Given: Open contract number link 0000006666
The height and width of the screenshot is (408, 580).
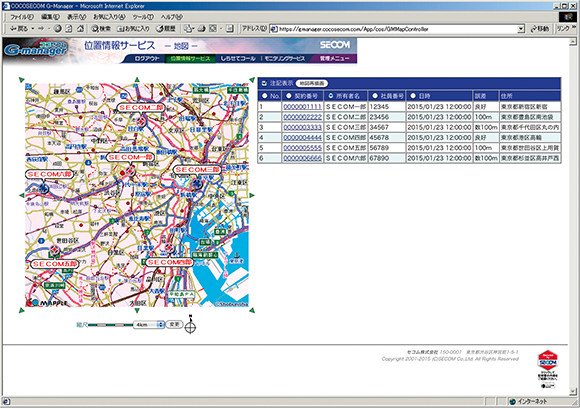Looking at the screenshot, I should coord(302,158).
